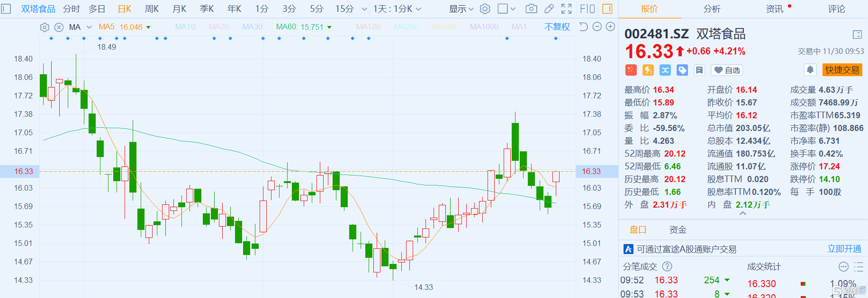
Task: Toggle MA120 moving average line
Action: (x=369, y=27)
